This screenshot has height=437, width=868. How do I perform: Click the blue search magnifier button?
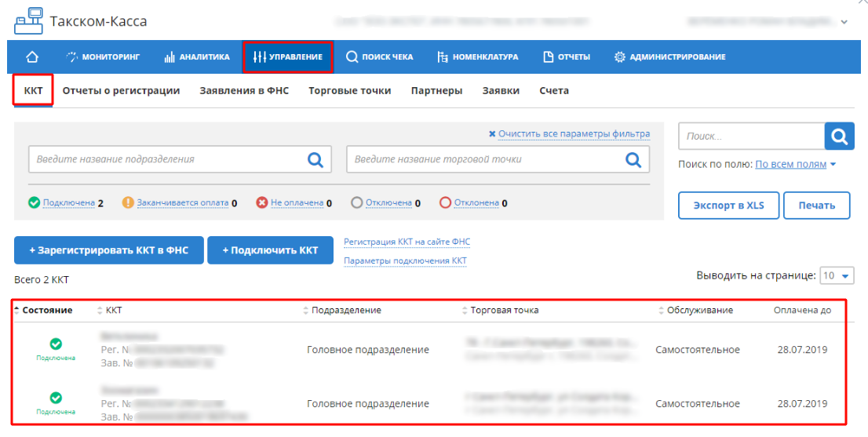tap(839, 136)
